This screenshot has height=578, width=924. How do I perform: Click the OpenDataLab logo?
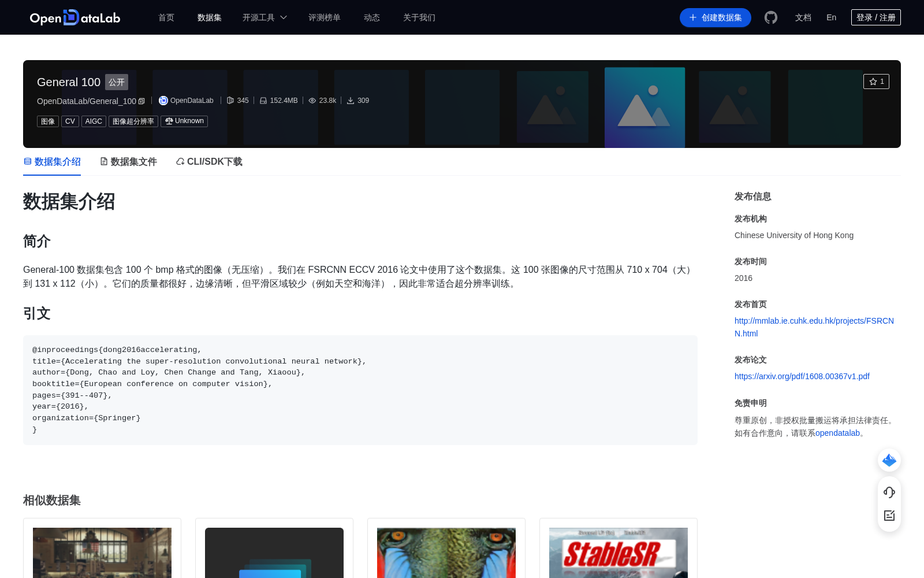coord(75,17)
